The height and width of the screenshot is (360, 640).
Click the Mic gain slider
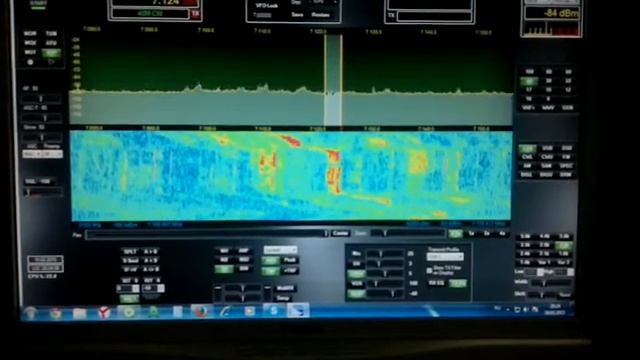pos(384,254)
